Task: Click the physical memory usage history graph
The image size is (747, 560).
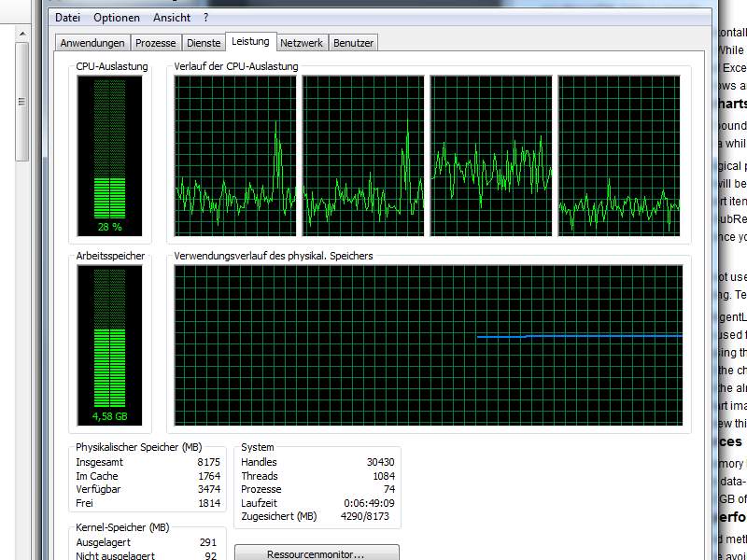Action: pos(429,345)
